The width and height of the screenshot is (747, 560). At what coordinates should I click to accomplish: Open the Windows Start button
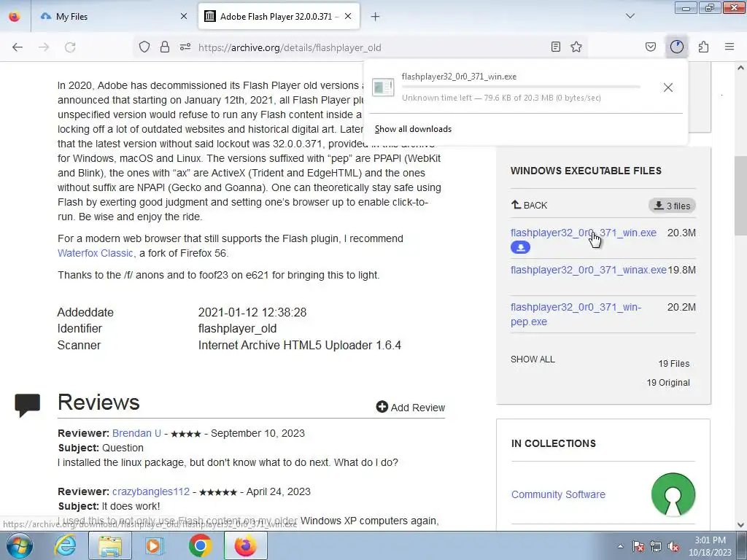19,545
